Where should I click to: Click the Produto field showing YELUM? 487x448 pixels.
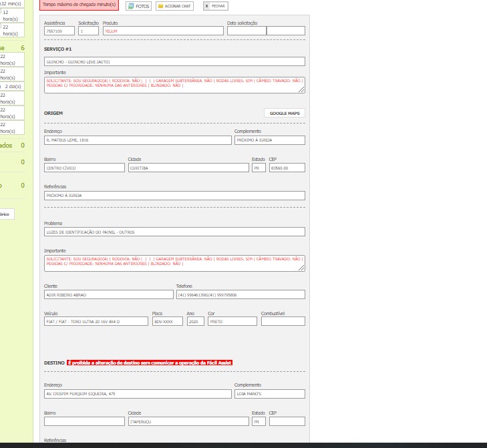click(x=163, y=31)
